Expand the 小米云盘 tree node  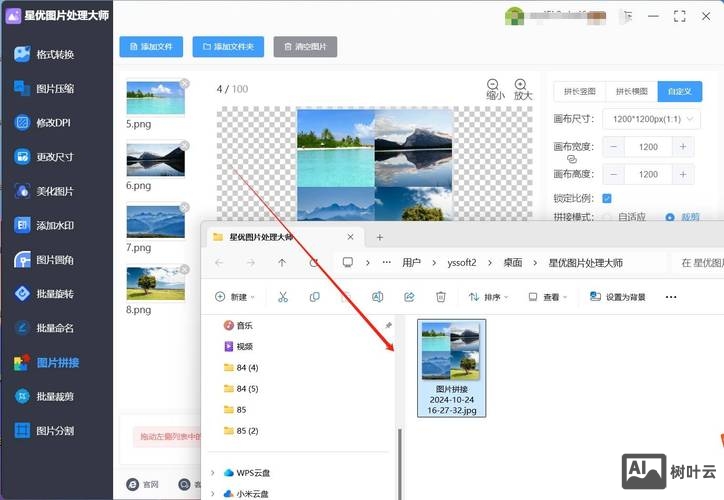pyautogui.click(x=212, y=494)
